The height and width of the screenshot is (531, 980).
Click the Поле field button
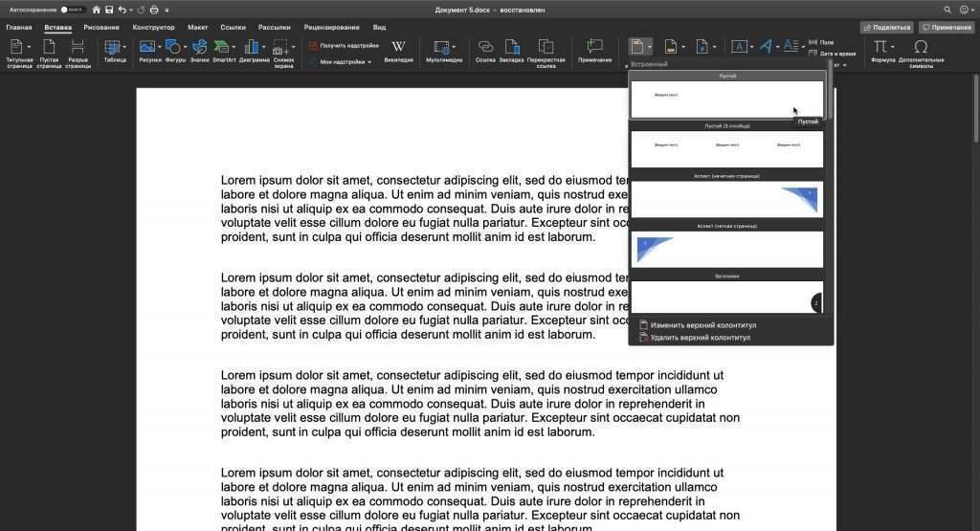coord(821,42)
